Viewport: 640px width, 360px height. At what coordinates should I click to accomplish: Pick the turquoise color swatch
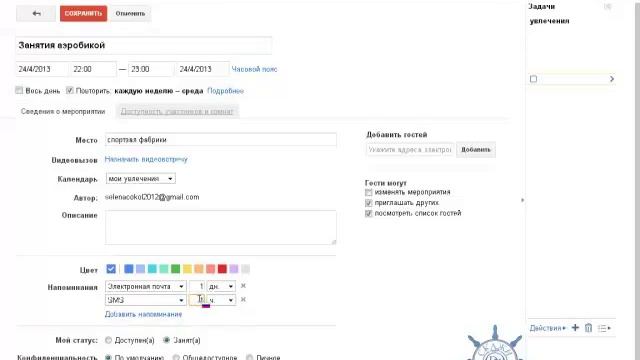pyautogui.click(x=152, y=269)
